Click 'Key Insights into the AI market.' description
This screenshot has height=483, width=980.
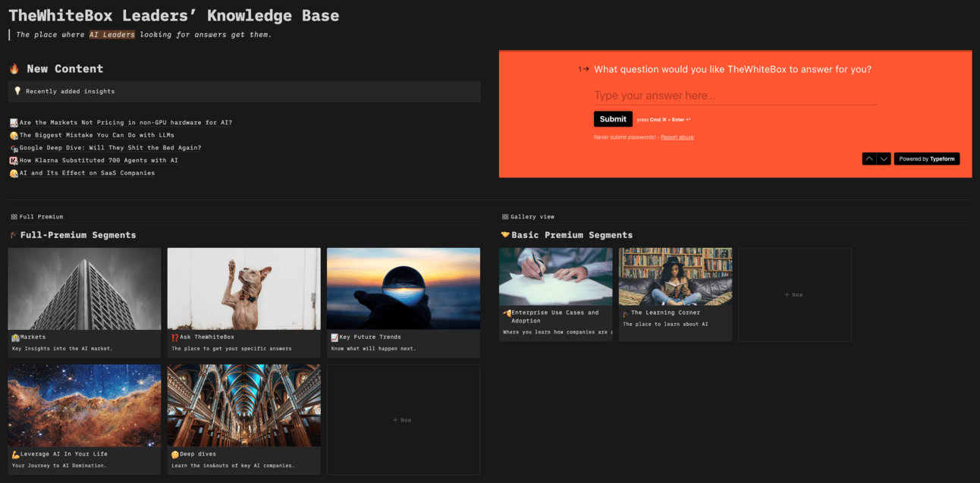62,349
